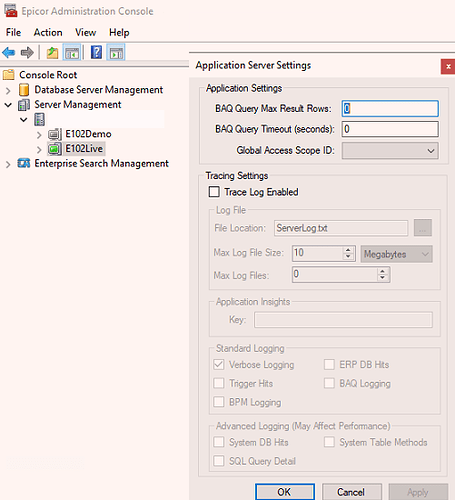Screen dimensions: 455x500
Task: Click the E102Live application server icon
Action: pos(55,149)
